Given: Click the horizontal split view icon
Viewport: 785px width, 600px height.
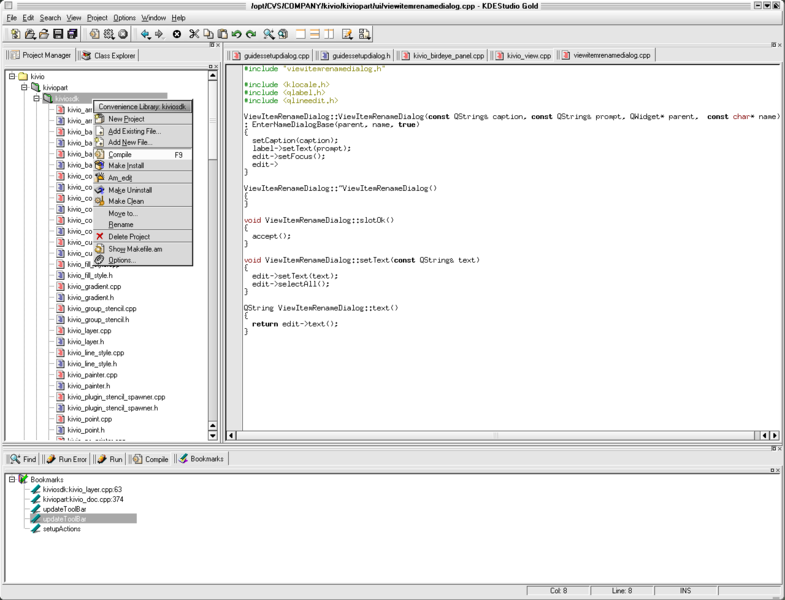Looking at the screenshot, I should 314,34.
